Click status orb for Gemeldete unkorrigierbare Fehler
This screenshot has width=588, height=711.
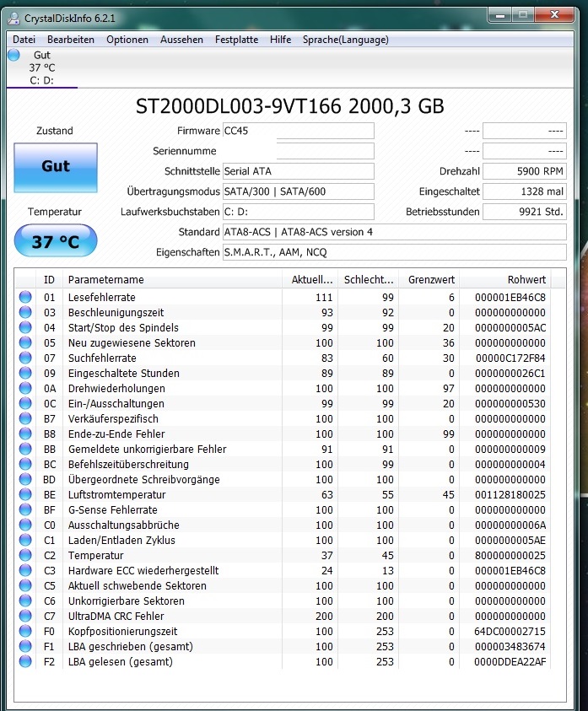click(25, 449)
